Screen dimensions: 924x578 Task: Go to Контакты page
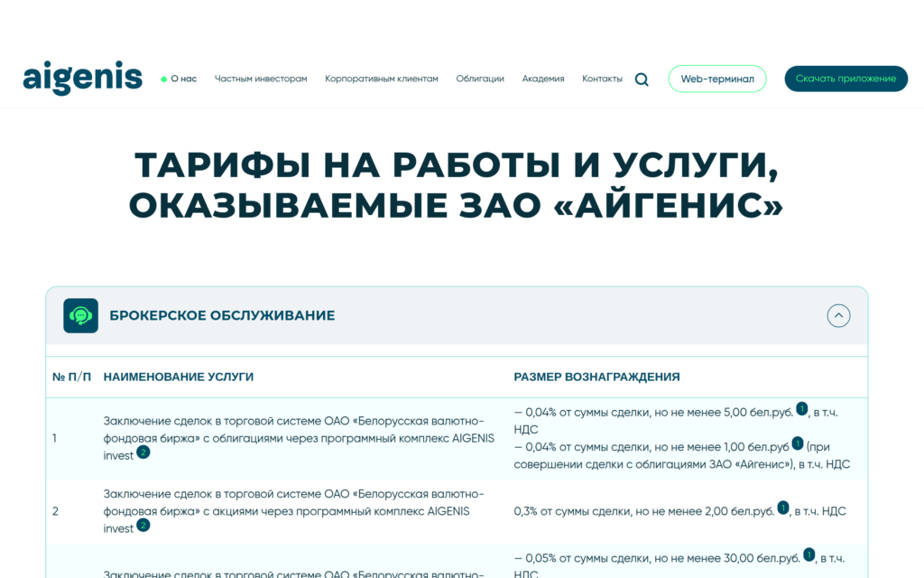[x=602, y=79]
